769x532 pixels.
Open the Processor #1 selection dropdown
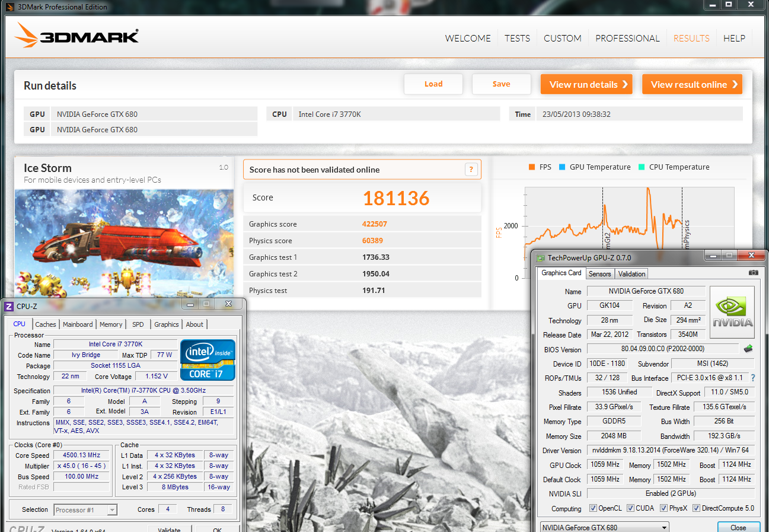[x=86, y=509]
